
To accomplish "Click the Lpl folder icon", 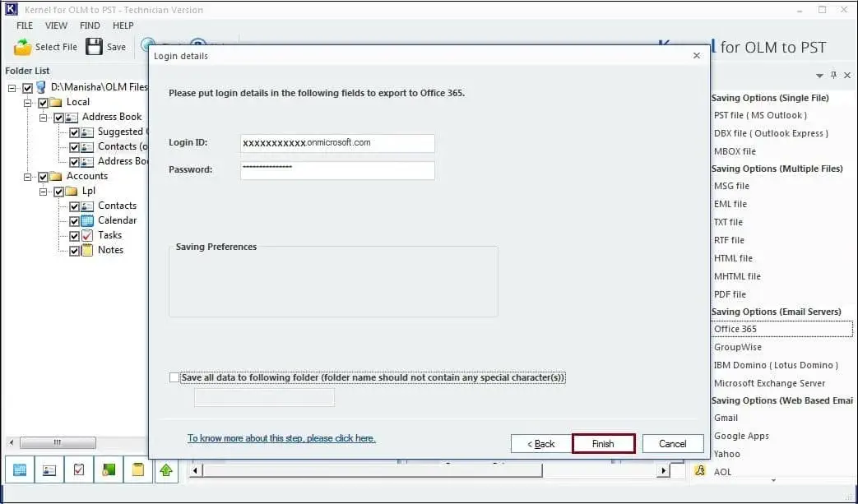I will pyautogui.click(x=72, y=191).
